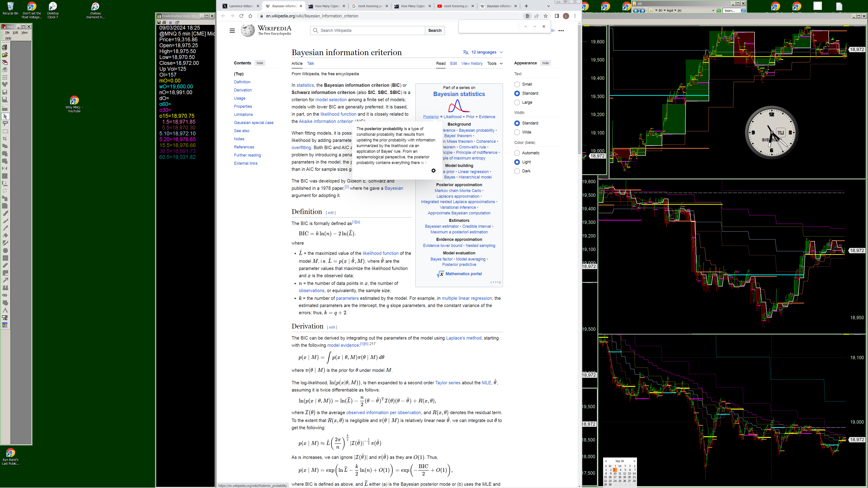Expand the 12 languages dropdown

coord(483,52)
